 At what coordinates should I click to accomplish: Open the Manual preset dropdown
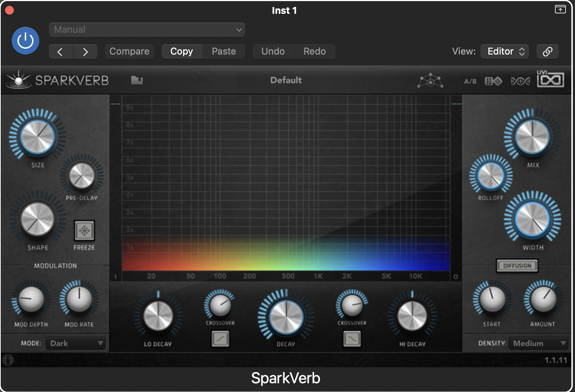click(147, 30)
